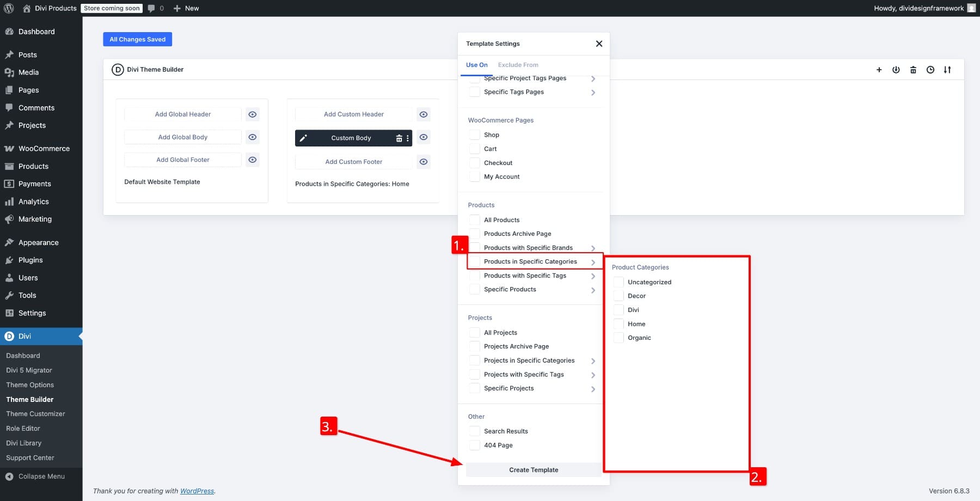
Task: Open the history clock icon
Action: [x=930, y=70]
